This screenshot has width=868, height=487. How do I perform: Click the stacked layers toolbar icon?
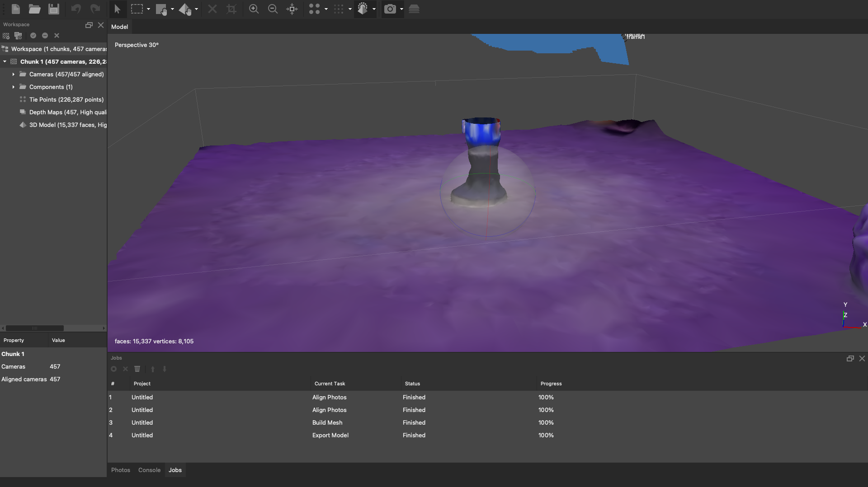pyautogui.click(x=414, y=9)
